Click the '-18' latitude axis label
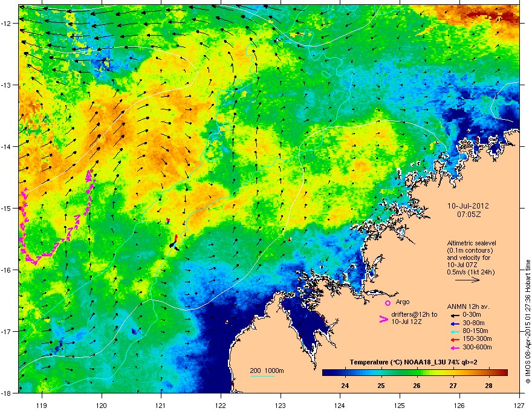The image size is (532, 411). click(x=6, y=393)
